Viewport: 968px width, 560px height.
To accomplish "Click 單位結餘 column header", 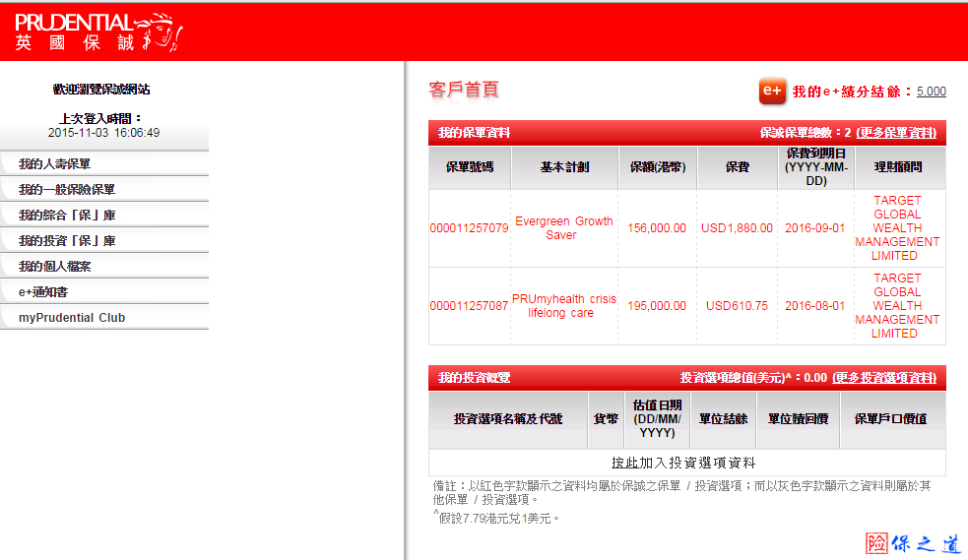I will (x=723, y=419).
